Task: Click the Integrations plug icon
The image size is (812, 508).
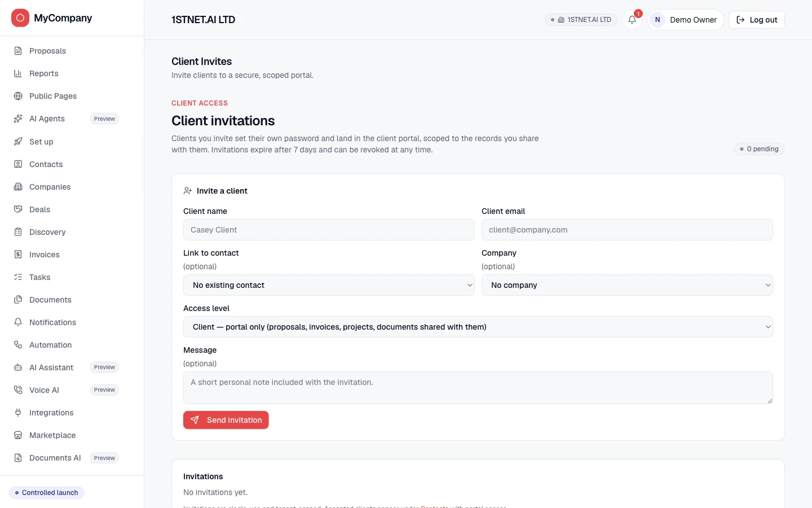Action: [x=18, y=413]
